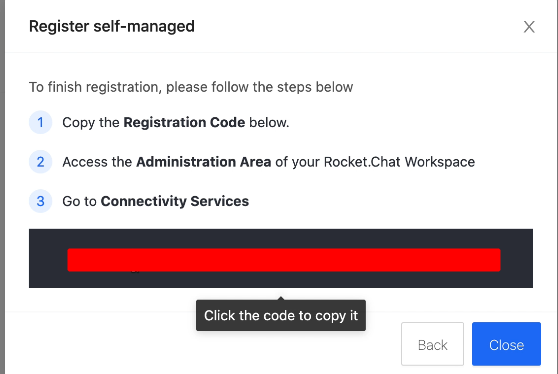This screenshot has height=374, width=558.
Task: Click the blue Close button
Action: tap(506, 344)
